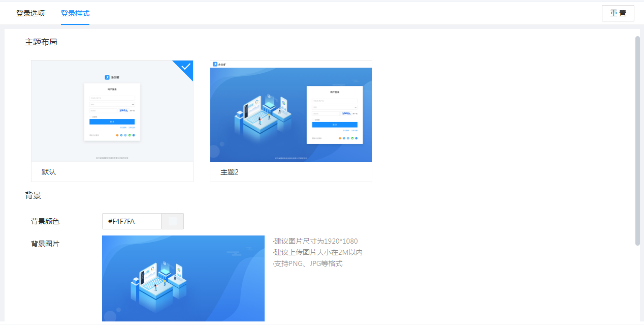
Task: Click the white login form in the 主题2 preview
Action: [x=335, y=114]
